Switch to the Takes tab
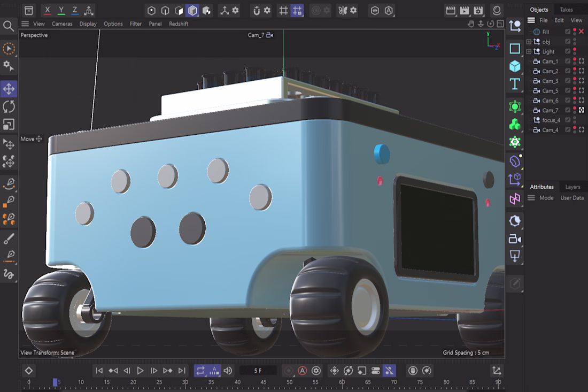Image resolution: width=588 pixels, height=392 pixels. (x=566, y=10)
